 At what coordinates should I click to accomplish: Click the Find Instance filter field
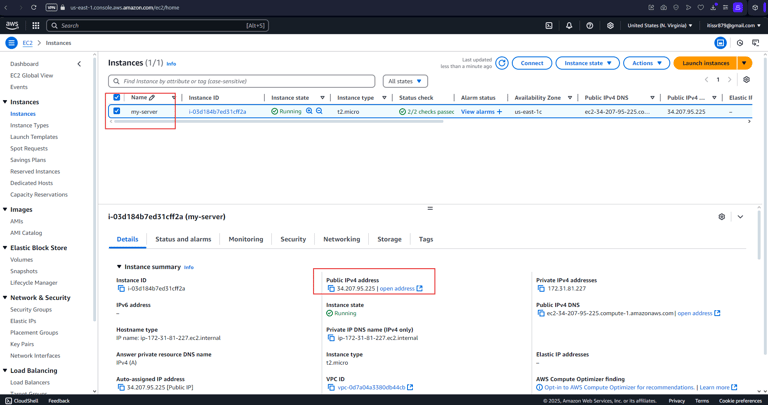tap(241, 81)
